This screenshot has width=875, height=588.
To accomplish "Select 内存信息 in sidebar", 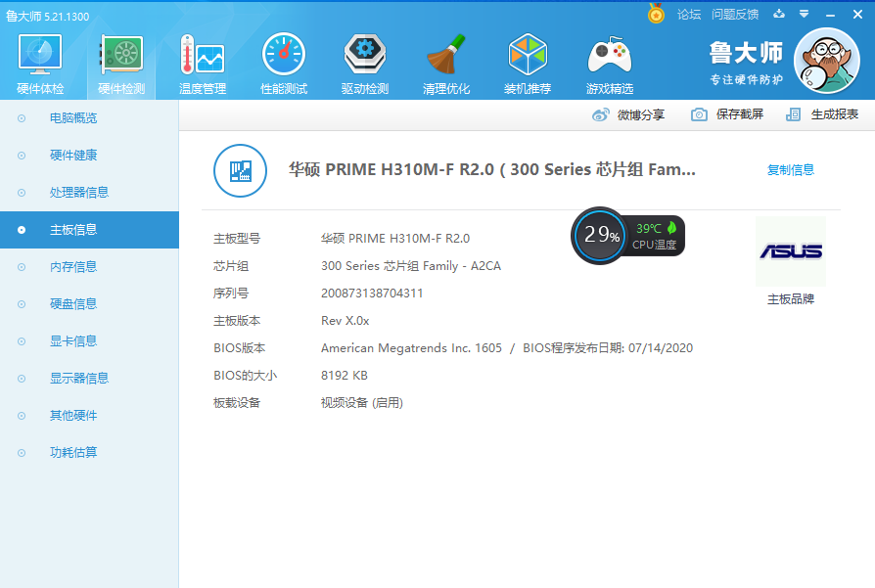I will 89,267.
